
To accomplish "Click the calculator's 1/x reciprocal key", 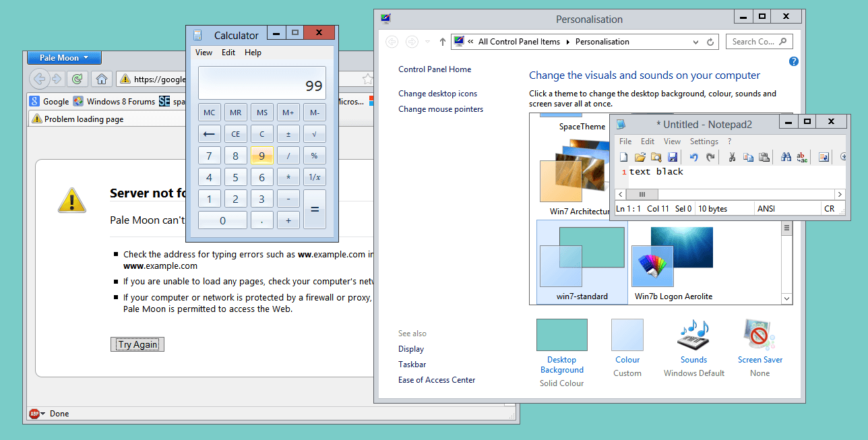I will [x=315, y=177].
